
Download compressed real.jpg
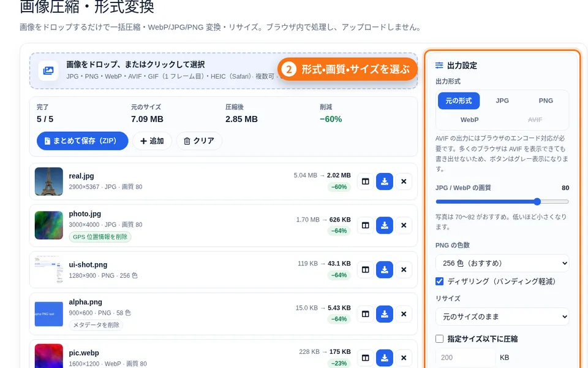385,182
